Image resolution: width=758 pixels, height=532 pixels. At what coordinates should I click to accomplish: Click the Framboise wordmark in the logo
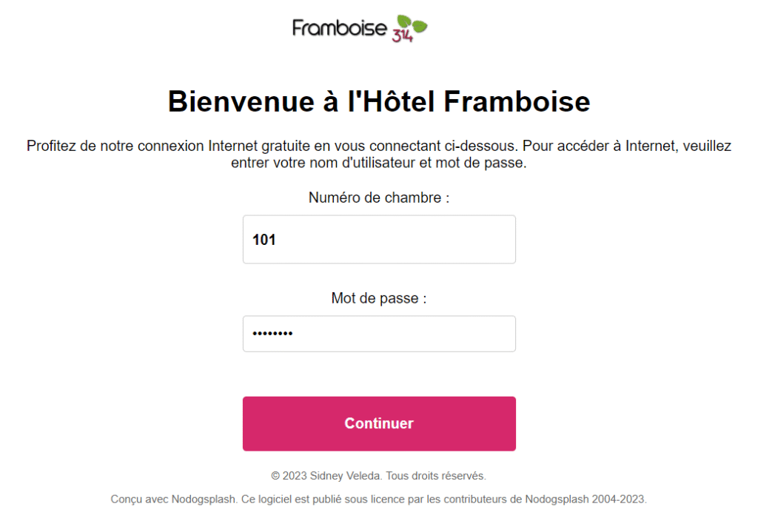(339, 28)
